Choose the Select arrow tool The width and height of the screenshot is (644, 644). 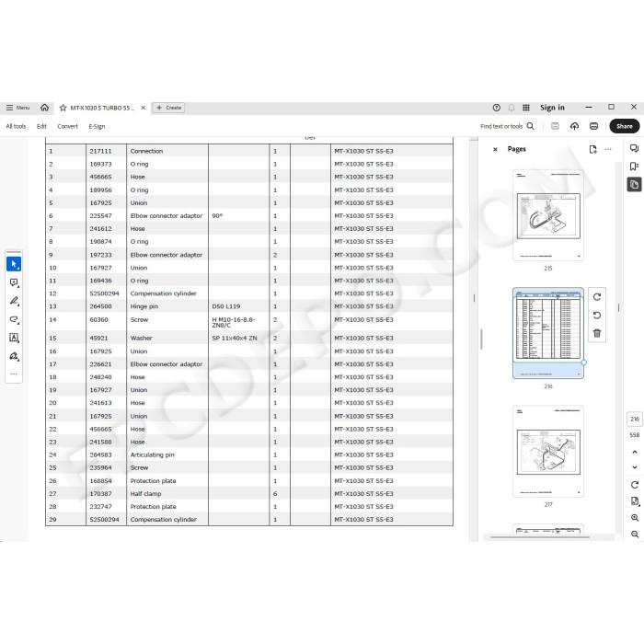click(14, 264)
